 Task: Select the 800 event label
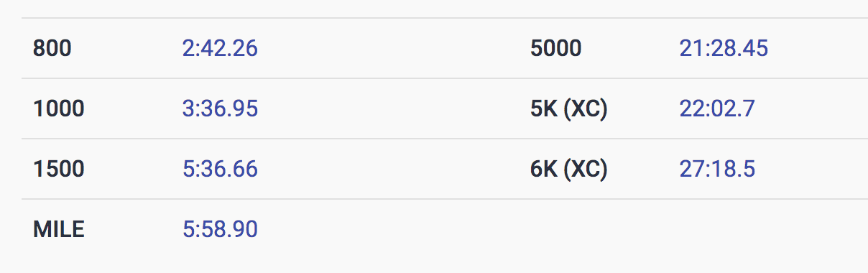tap(52, 49)
